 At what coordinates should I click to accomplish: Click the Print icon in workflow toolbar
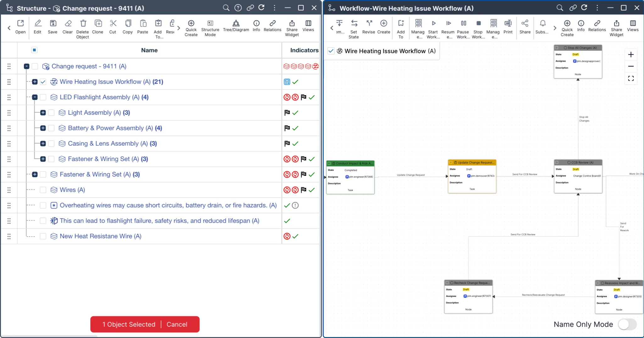click(x=508, y=24)
